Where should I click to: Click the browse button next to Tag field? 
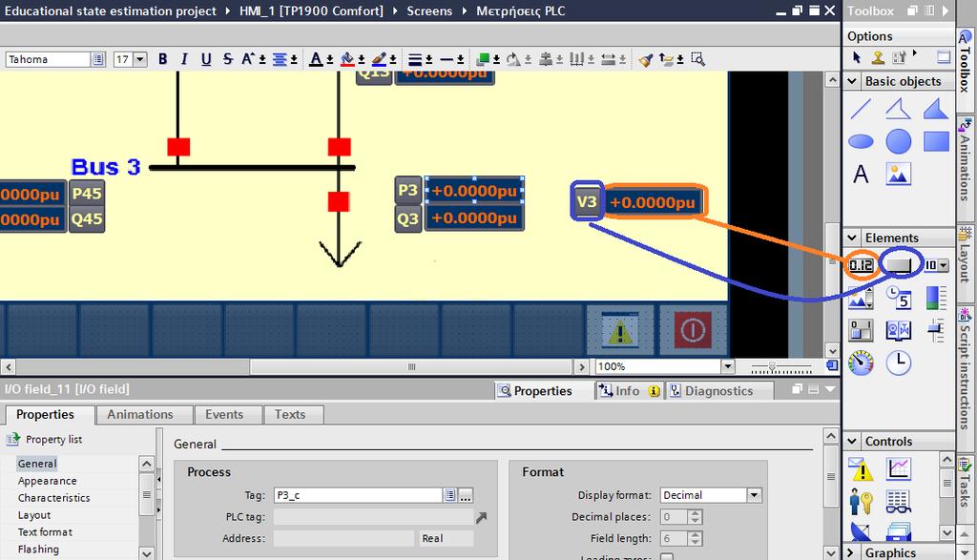click(466, 495)
